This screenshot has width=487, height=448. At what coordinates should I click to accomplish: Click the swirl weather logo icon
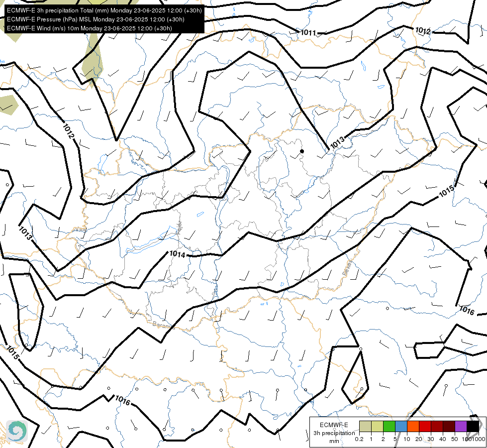tap(17, 431)
